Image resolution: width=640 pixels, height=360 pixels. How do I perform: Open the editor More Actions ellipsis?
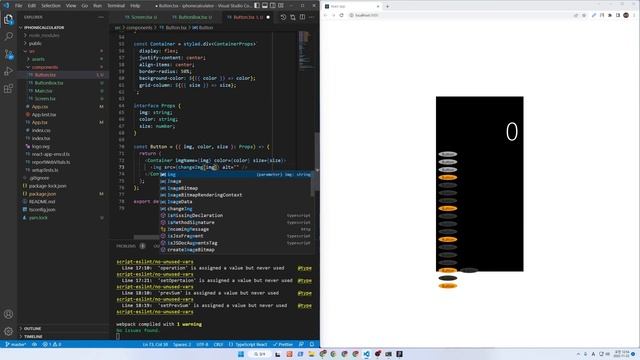[311, 17]
